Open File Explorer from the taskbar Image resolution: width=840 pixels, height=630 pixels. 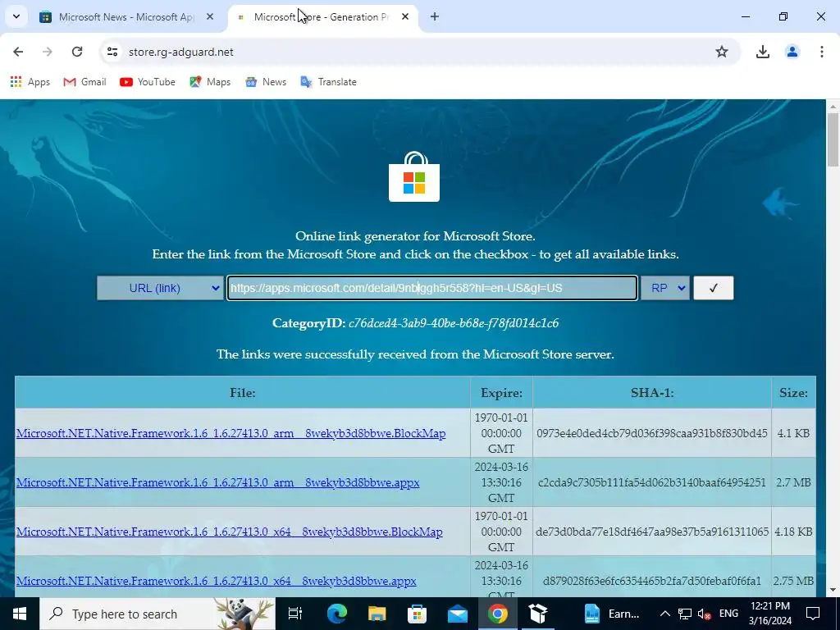(x=377, y=614)
